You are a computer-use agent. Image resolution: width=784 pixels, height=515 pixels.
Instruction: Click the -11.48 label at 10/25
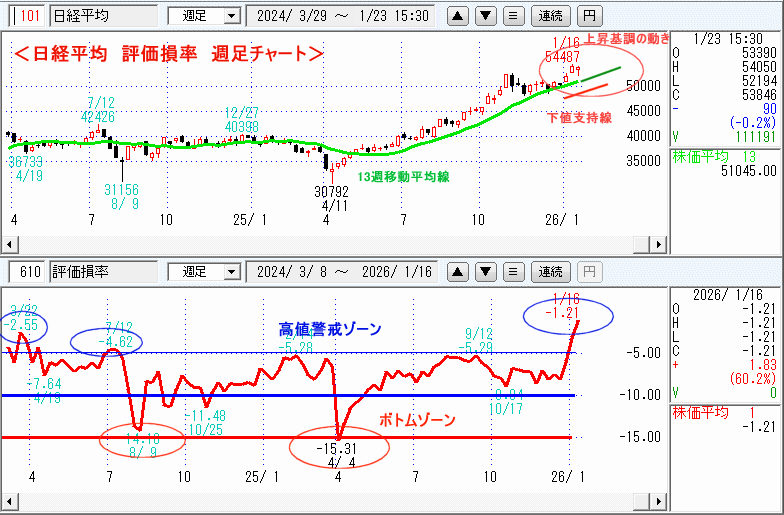tap(205, 416)
